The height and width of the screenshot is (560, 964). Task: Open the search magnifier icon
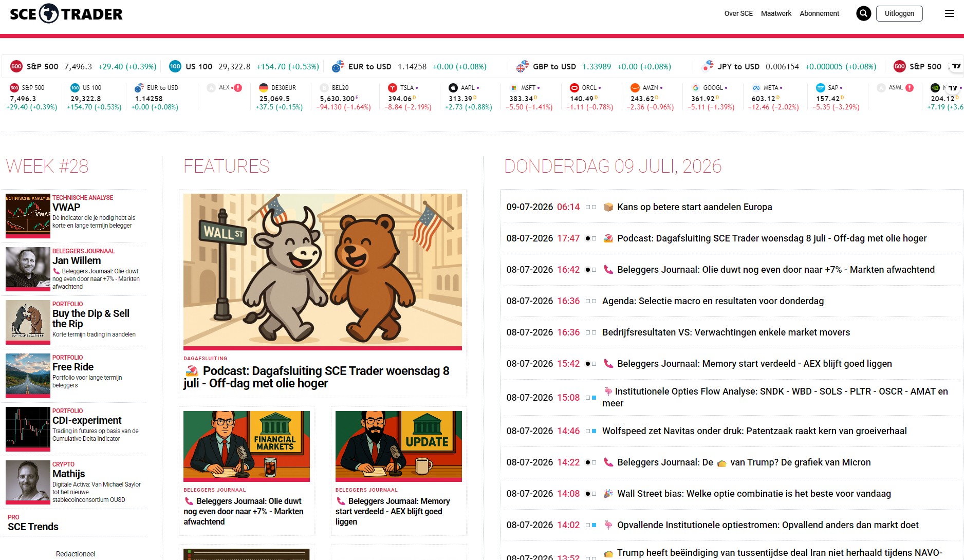pyautogui.click(x=863, y=13)
